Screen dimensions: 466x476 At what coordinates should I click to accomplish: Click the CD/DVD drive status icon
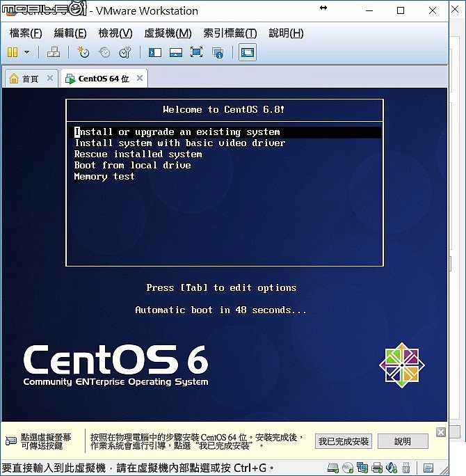(x=348, y=468)
